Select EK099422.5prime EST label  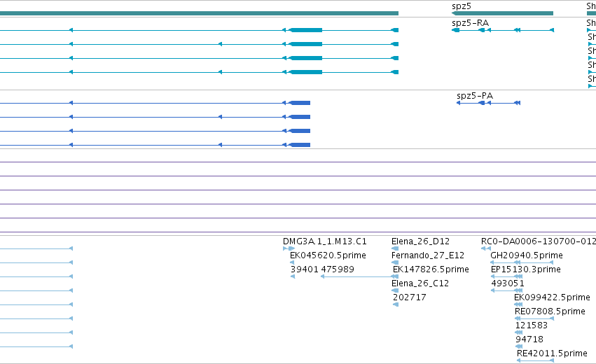[552, 297]
